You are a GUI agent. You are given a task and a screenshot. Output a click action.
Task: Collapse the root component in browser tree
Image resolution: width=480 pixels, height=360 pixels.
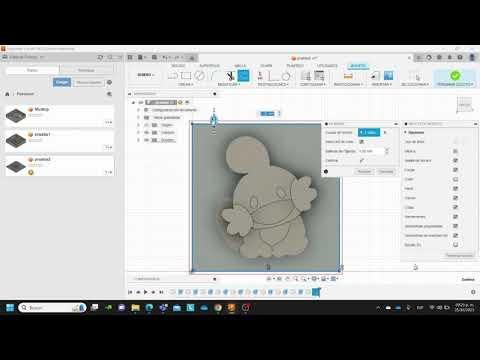coord(134,102)
